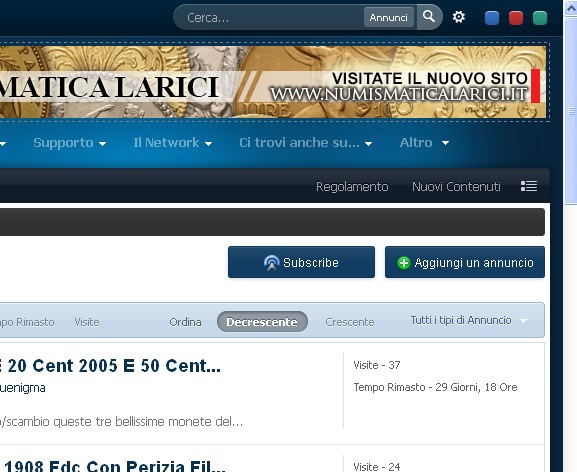This screenshot has width=577, height=472.
Task: Toggle sort order to Crescente
Action: [x=350, y=322]
